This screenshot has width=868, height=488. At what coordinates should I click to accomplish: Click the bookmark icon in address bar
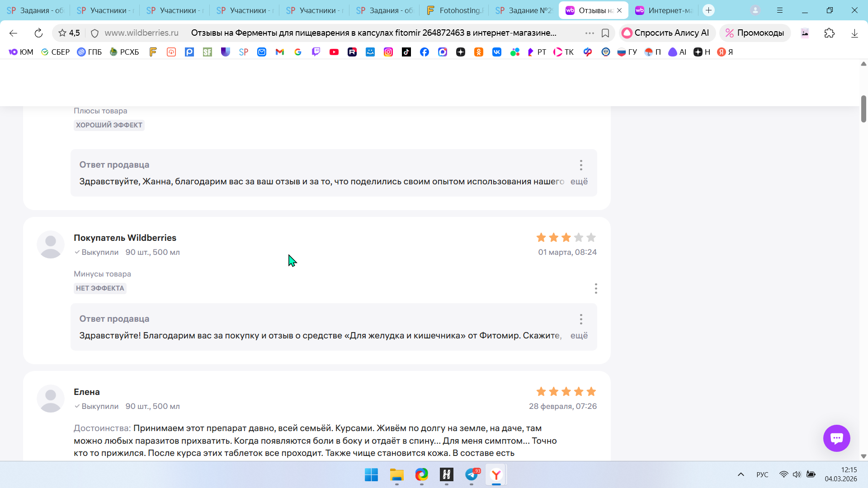click(x=605, y=33)
